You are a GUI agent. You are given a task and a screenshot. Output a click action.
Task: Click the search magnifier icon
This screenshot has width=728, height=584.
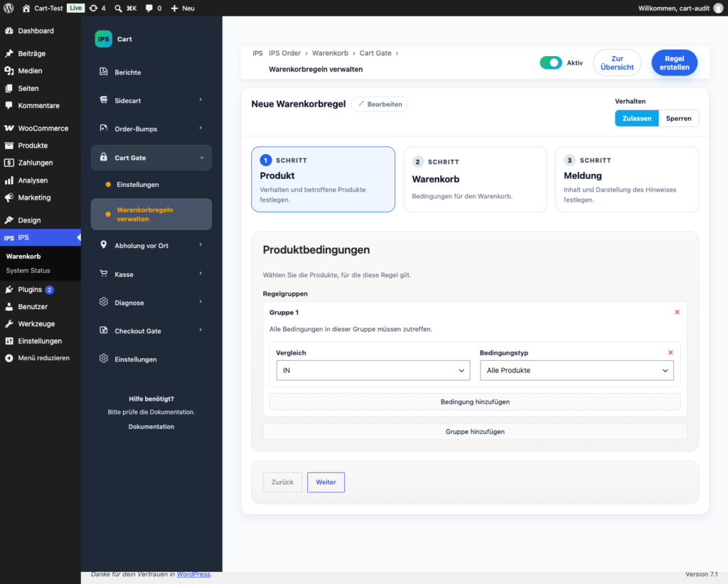tap(119, 8)
